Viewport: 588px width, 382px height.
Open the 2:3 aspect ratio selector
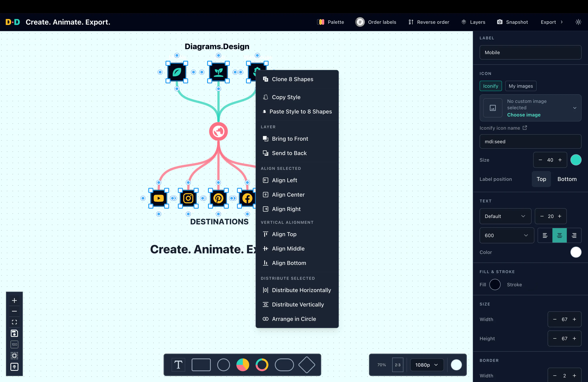[398, 365]
